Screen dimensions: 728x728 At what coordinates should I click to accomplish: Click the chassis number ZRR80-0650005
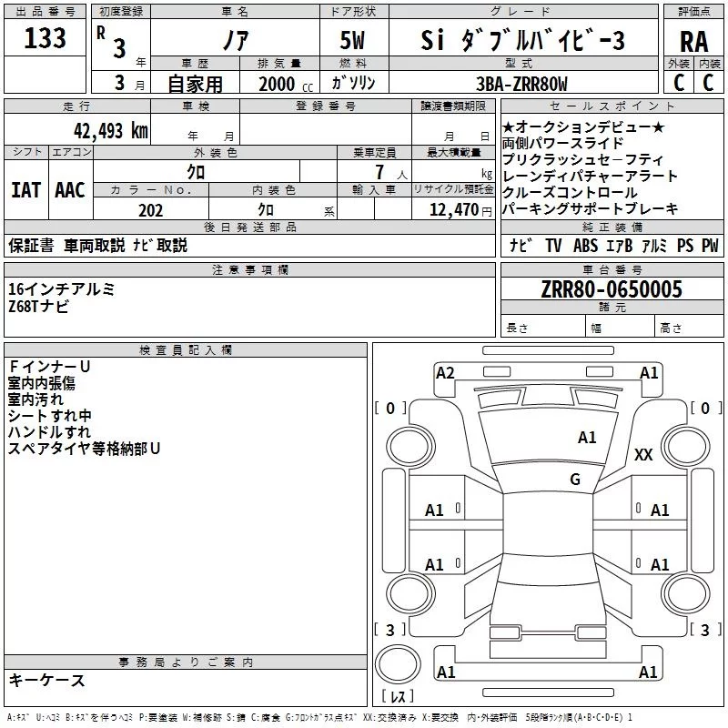(x=612, y=289)
